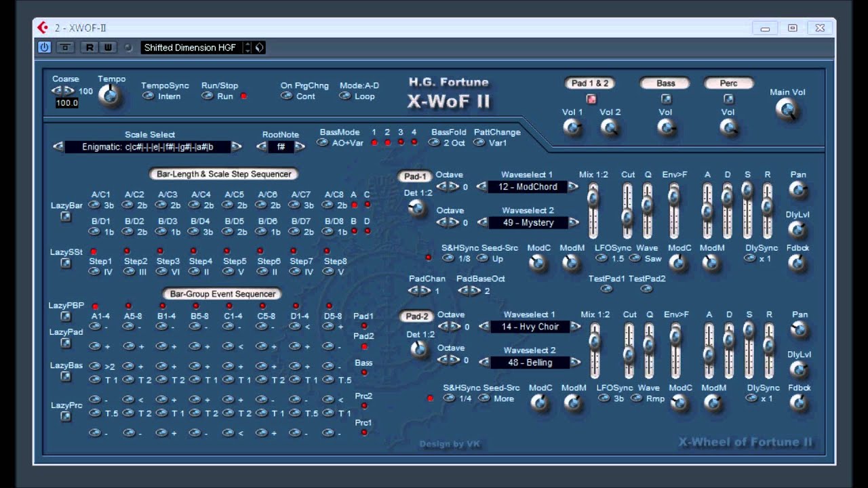
Task: Click the Pad-2 Fdbck knob
Action: click(799, 403)
